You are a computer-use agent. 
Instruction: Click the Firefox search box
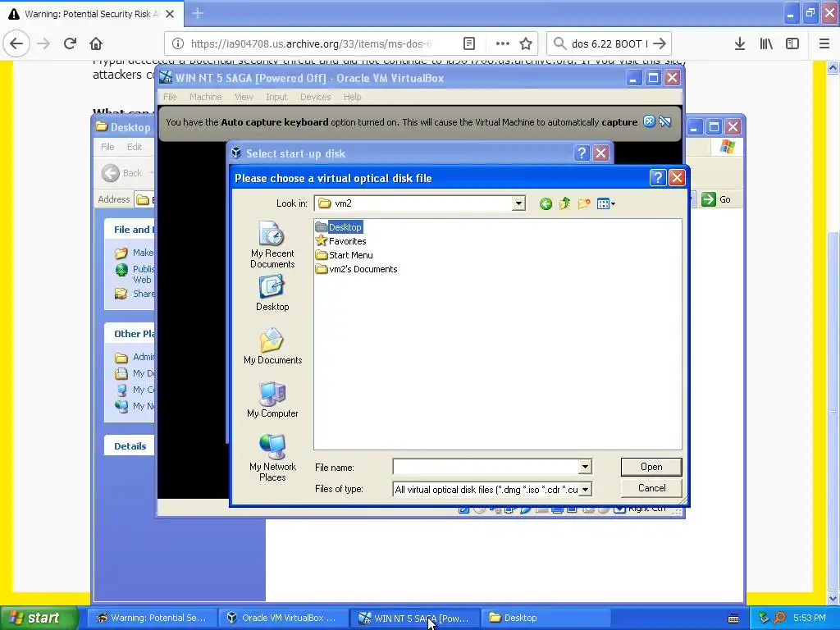[x=609, y=44]
